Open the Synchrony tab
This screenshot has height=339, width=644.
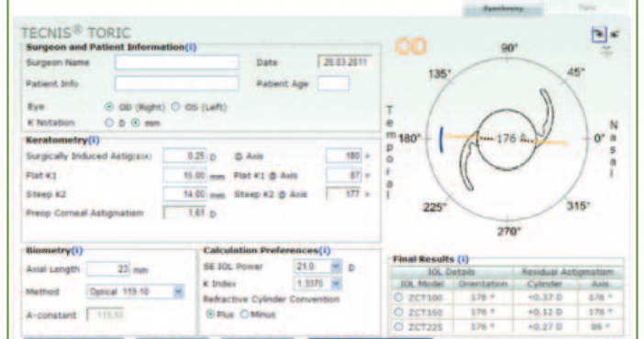tap(503, 8)
